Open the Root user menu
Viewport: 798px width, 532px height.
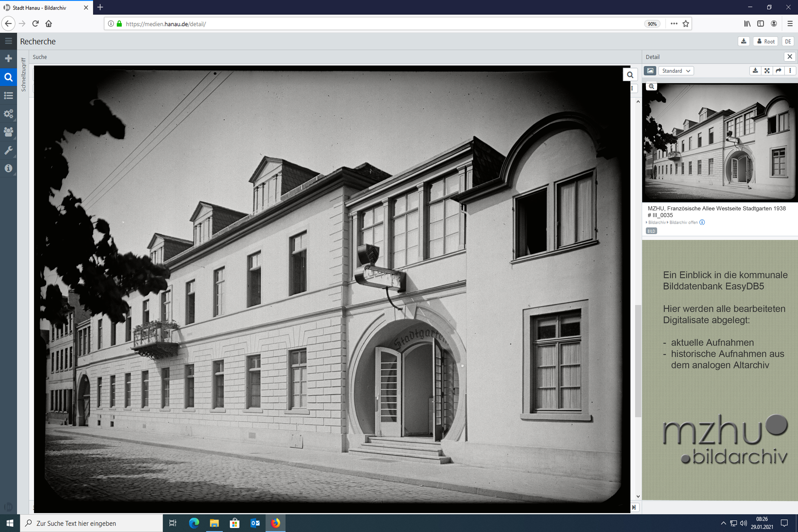point(765,41)
